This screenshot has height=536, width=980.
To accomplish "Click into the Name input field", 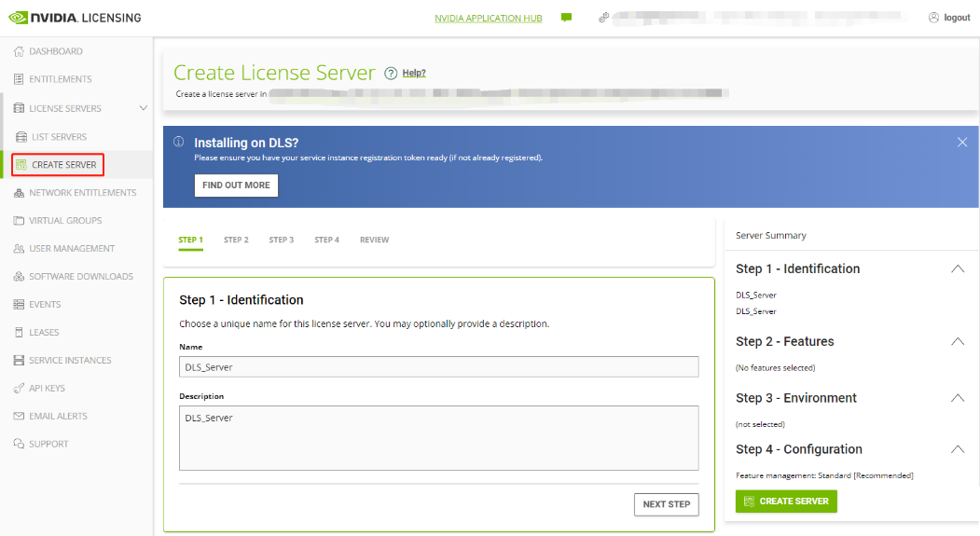I will pyautogui.click(x=438, y=367).
